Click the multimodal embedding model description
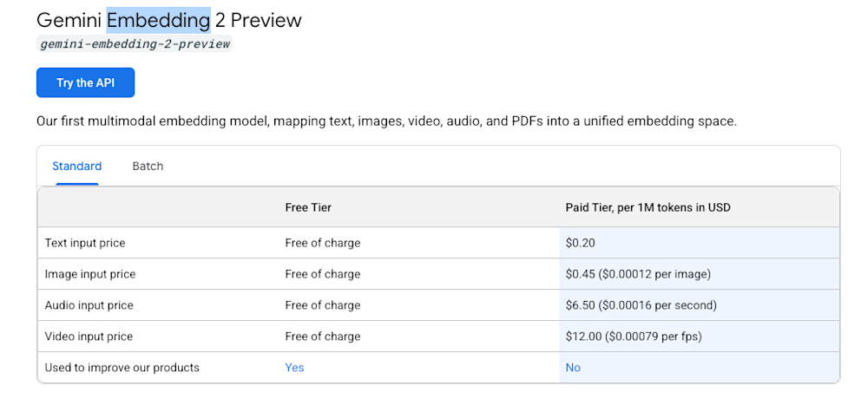 [x=386, y=121]
